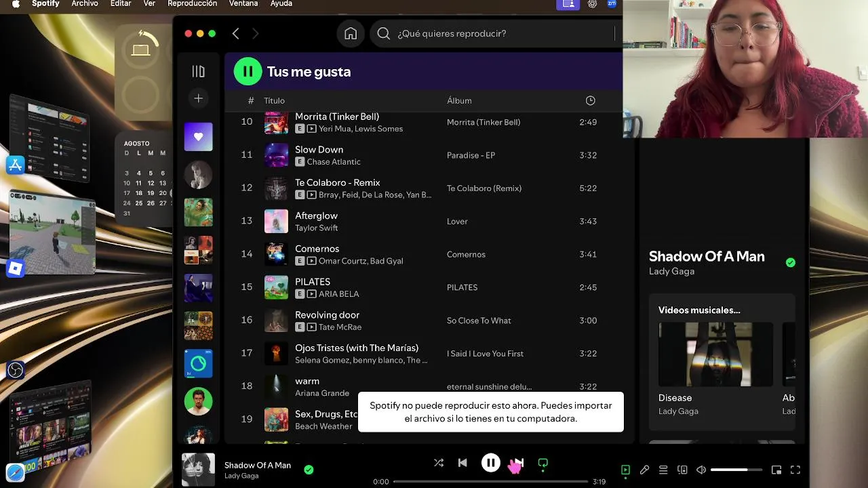Click the search field ¿Qué quieres reproducir?
868x488 pixels.
495,33
